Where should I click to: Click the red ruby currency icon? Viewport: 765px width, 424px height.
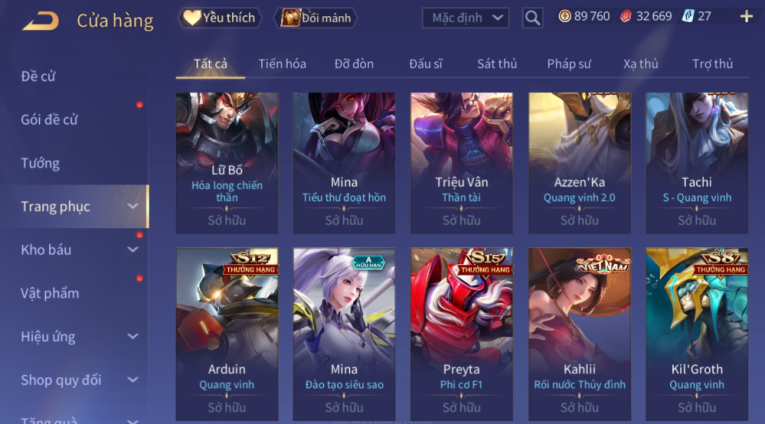coord(626,16)
